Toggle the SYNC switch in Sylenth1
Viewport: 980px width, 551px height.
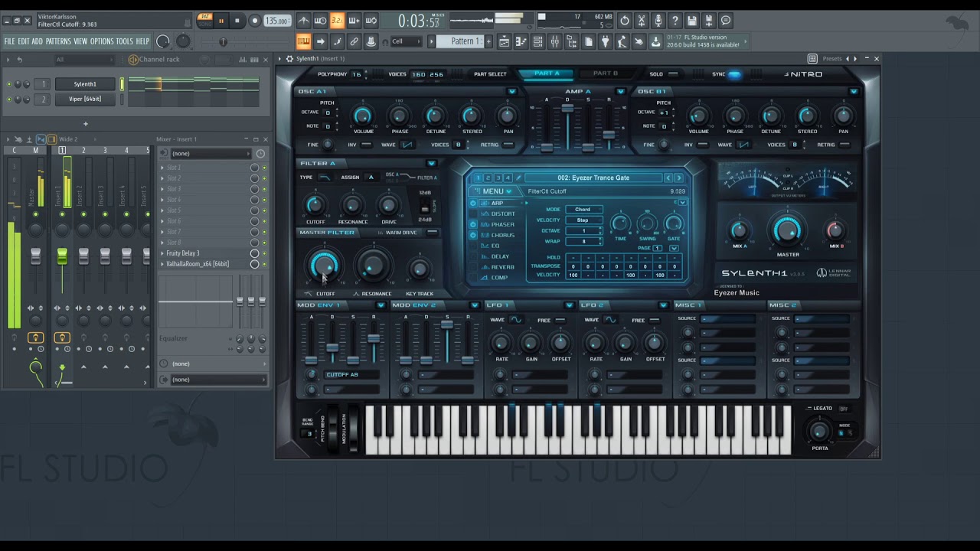pyautogui.click(x=734, y=74)
